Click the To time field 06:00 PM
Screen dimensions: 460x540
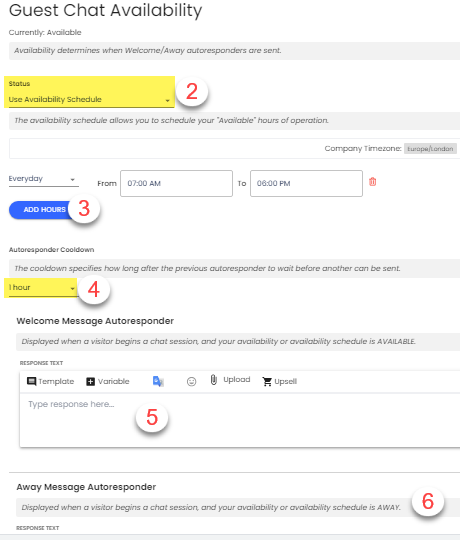coord(306,184)
